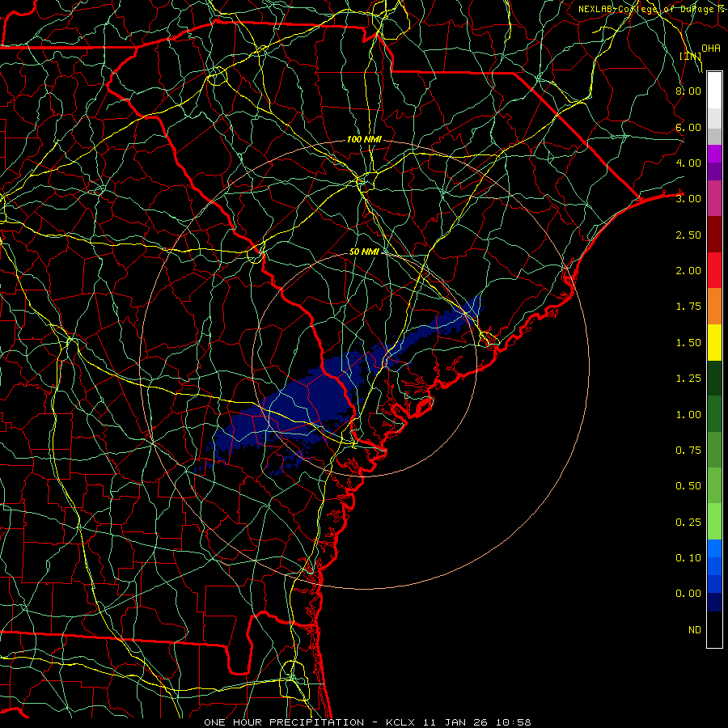
Task: Select the light green color band in legend
Action: click(x=714, y=522)
